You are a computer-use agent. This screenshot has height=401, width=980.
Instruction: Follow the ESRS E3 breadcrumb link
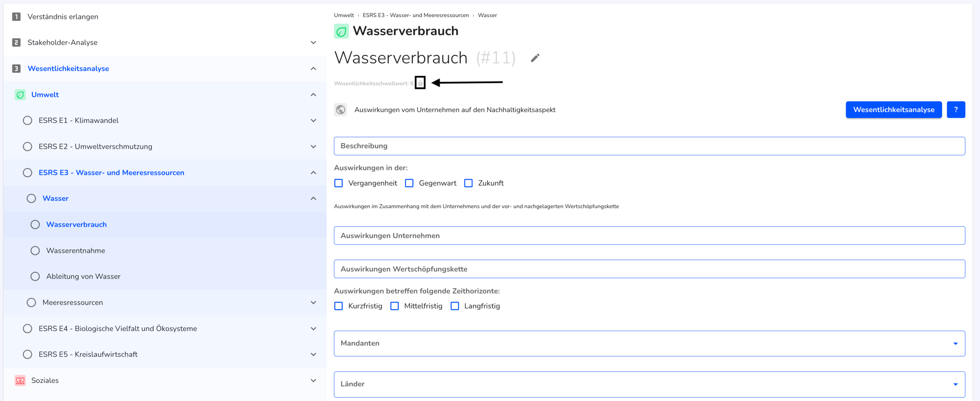[x=415, y=15]
